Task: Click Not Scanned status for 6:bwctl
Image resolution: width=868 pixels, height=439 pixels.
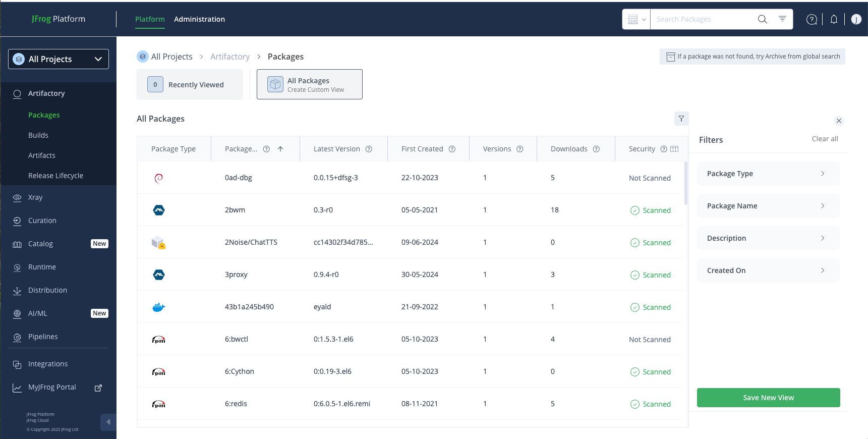Action: 650,340
